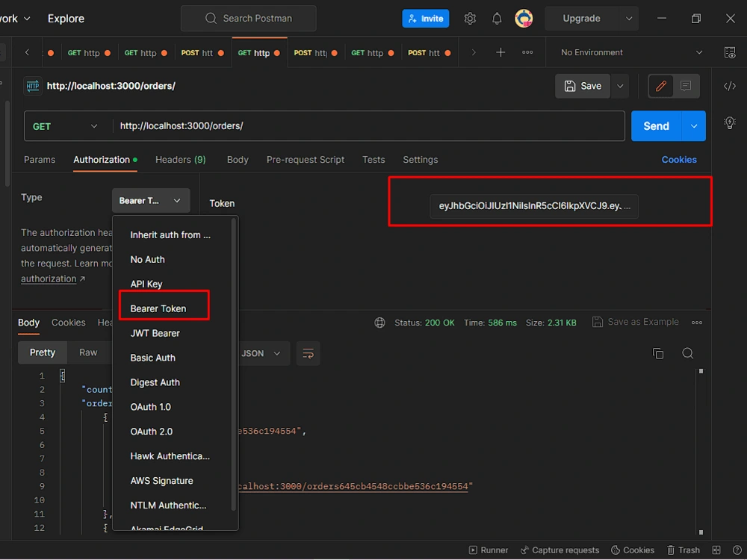Choose Hawk Authentication option

click(x=170, y=457)
